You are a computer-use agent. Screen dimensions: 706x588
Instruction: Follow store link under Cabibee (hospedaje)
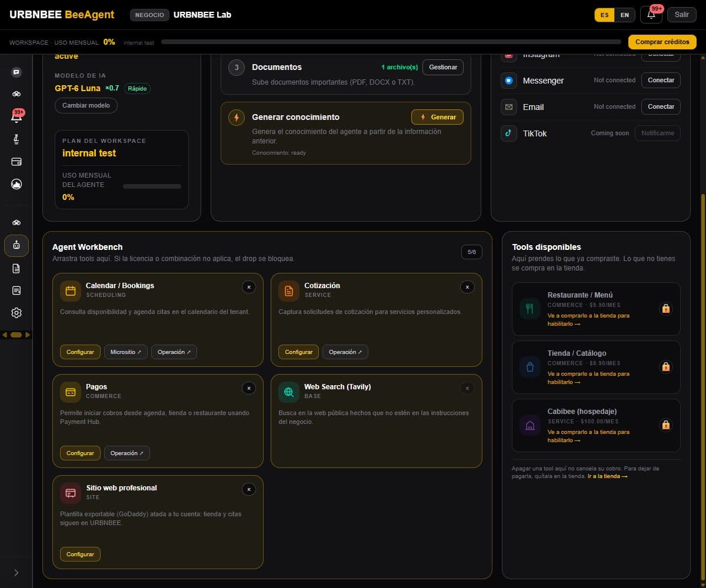[588, 436]
